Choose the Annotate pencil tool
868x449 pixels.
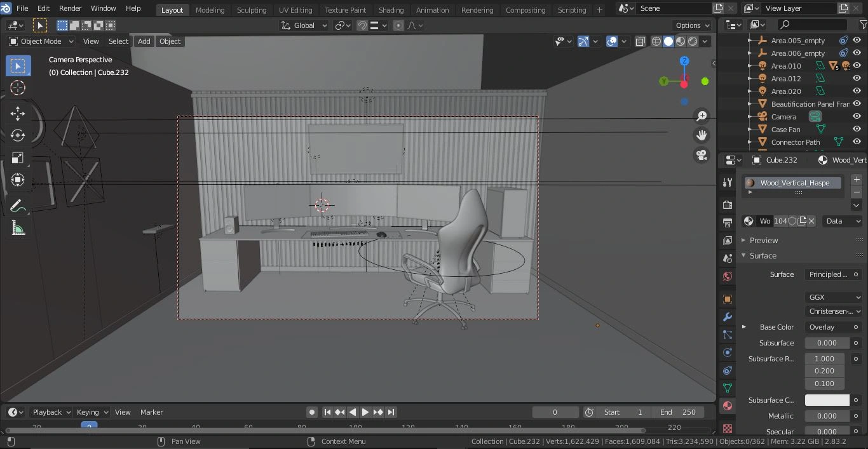pyautogui.click(x=18, y=206)
